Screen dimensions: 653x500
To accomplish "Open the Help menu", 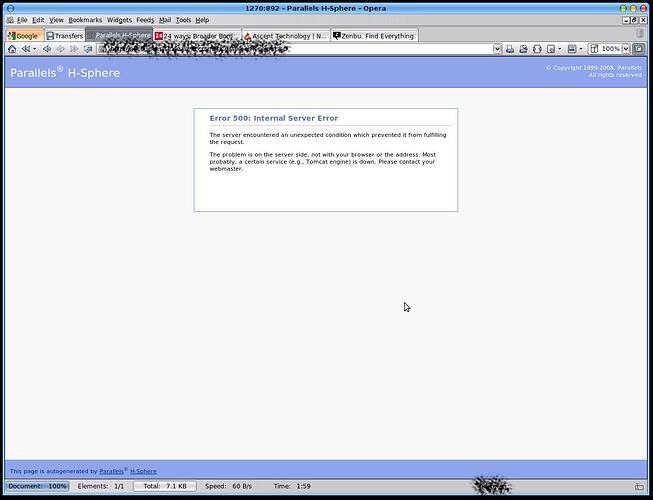I will 202,20.
